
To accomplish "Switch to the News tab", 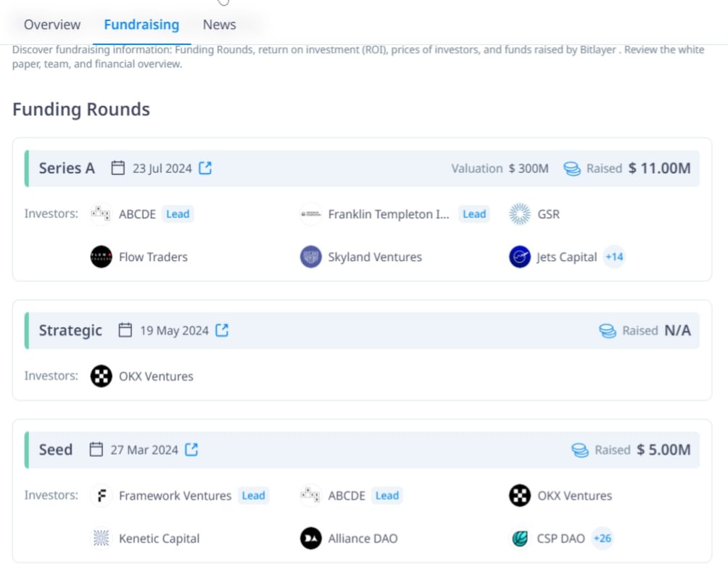I will point(219,25).
